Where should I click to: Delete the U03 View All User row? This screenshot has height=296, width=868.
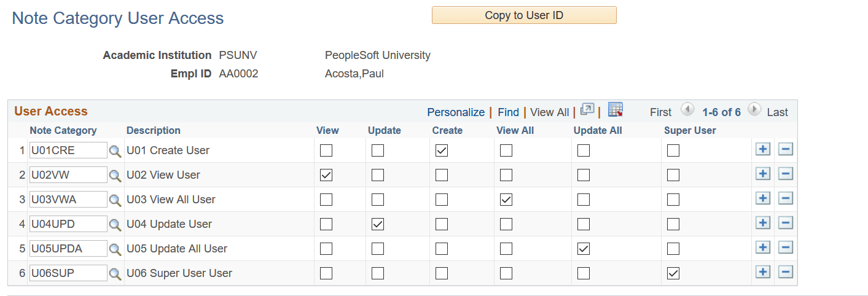tap(785, 199)
